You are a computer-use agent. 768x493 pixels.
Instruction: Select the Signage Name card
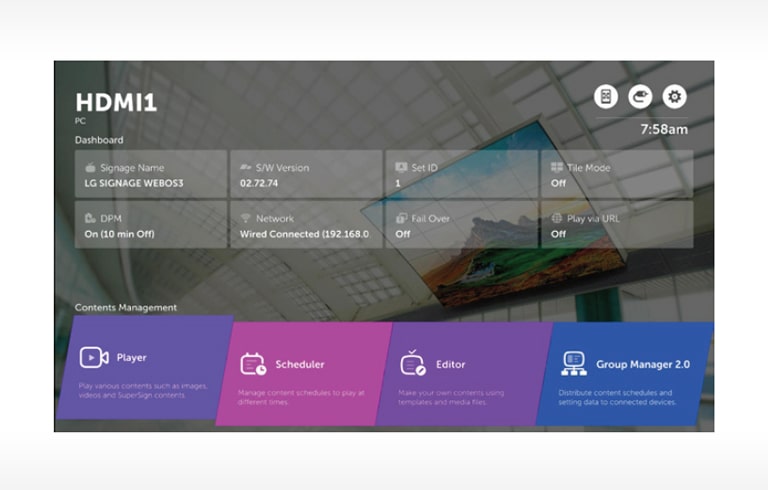151,175
